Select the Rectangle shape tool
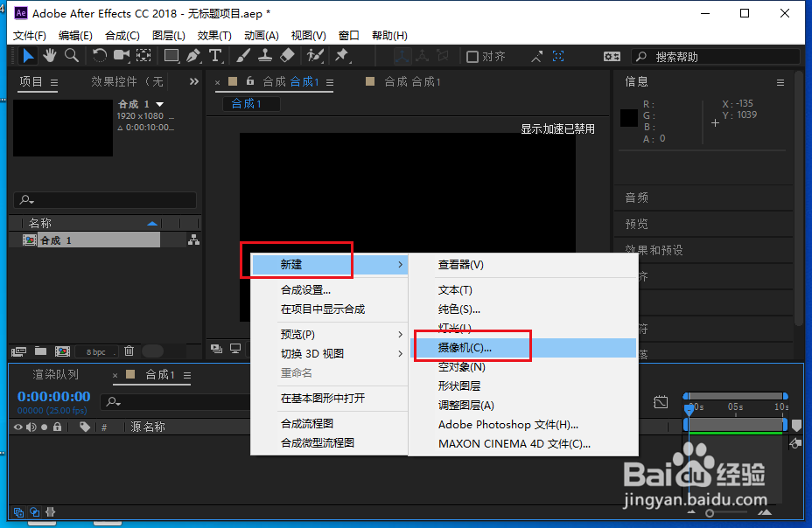This screenshot has width=812, height=528. [x=171, y=56]
